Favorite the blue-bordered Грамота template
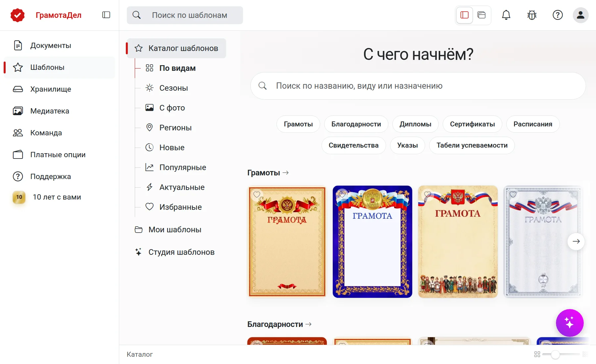 tap(342, 194)
